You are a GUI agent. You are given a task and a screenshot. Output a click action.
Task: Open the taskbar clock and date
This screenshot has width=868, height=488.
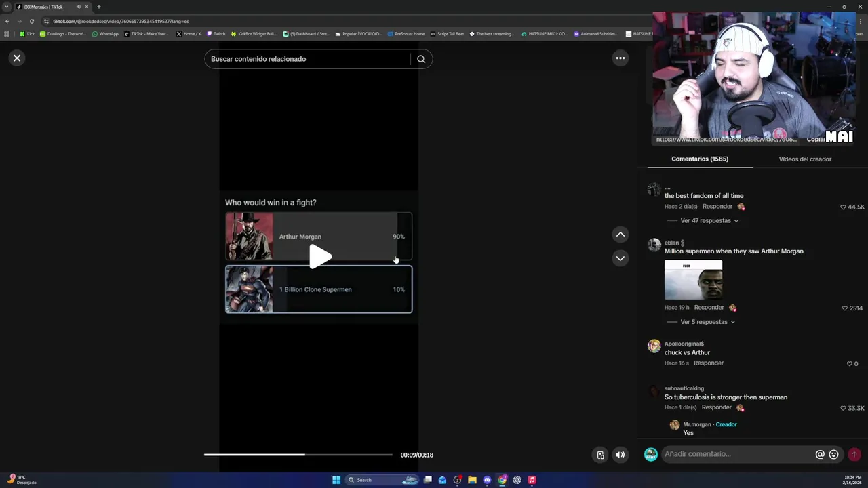pyautogui.click(x=852, y=480)
